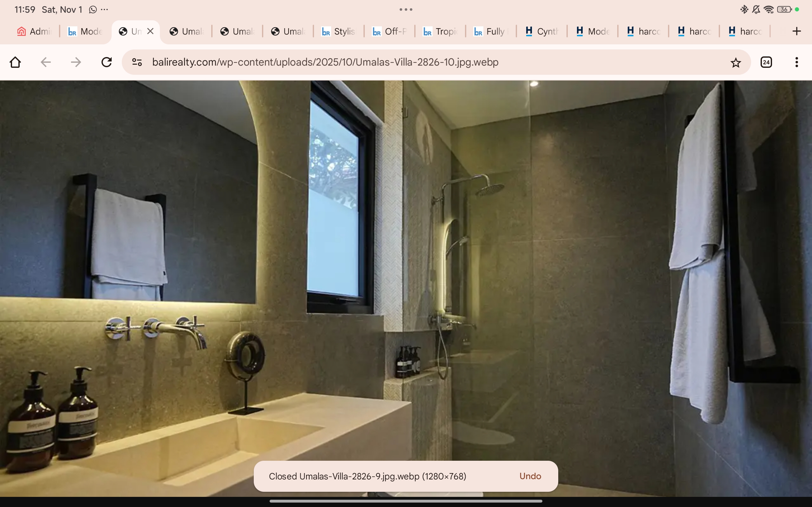Open a new tab with the plus icon

(x=796, y=31)
